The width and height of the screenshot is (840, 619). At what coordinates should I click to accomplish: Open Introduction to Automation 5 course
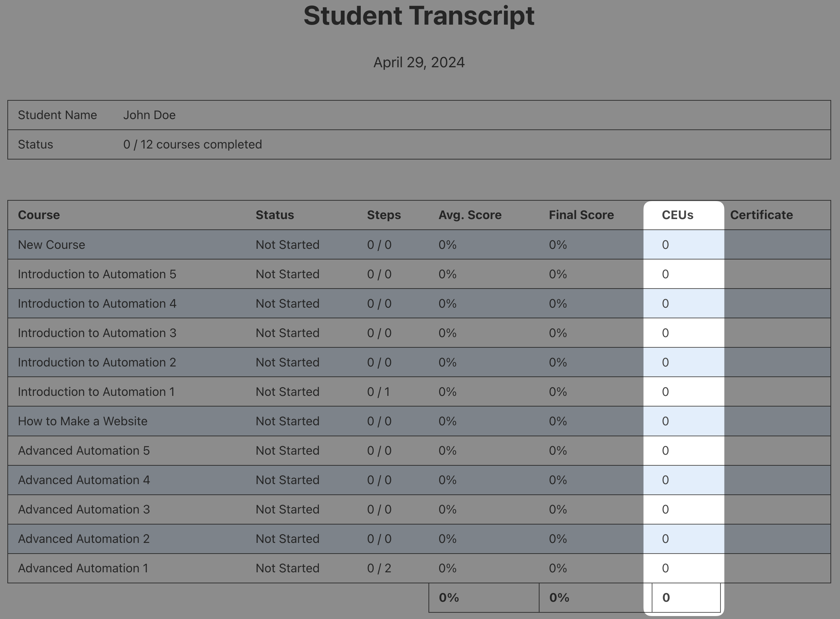click(x=97, y=274)
